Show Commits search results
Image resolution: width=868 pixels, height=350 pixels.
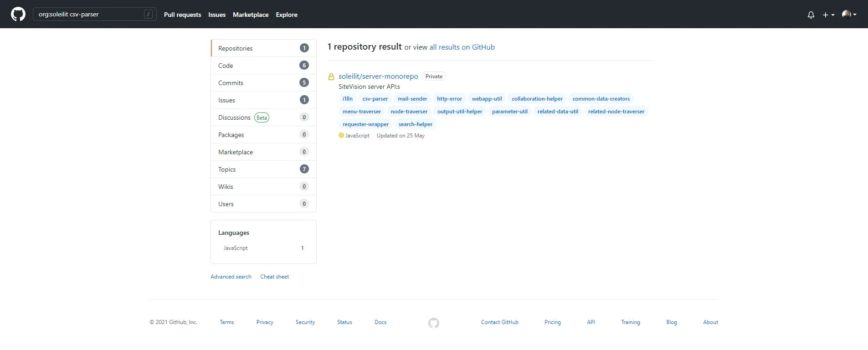point(263,83)
